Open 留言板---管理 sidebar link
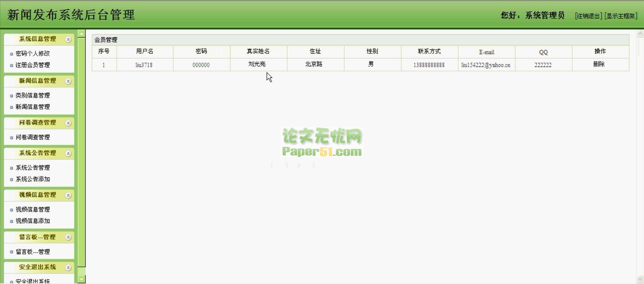This screenshot has width=644, height=284. 33,252
